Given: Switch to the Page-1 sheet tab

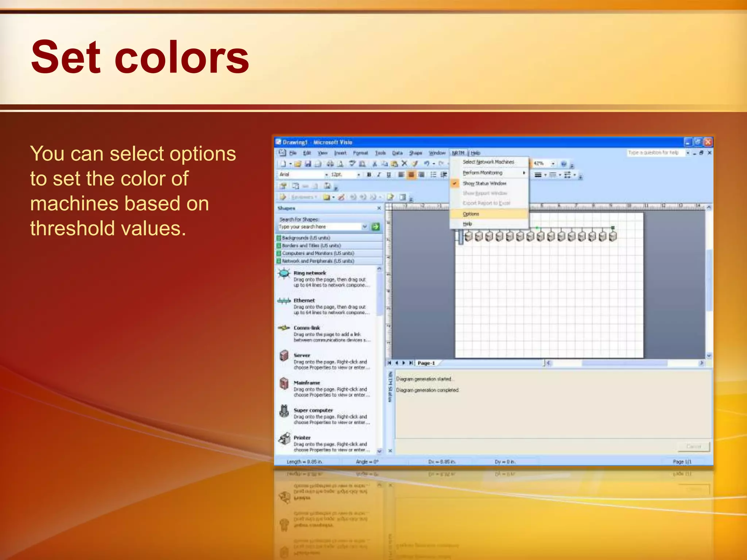Looking at the screenshot, I should click(x=426, y=363).
